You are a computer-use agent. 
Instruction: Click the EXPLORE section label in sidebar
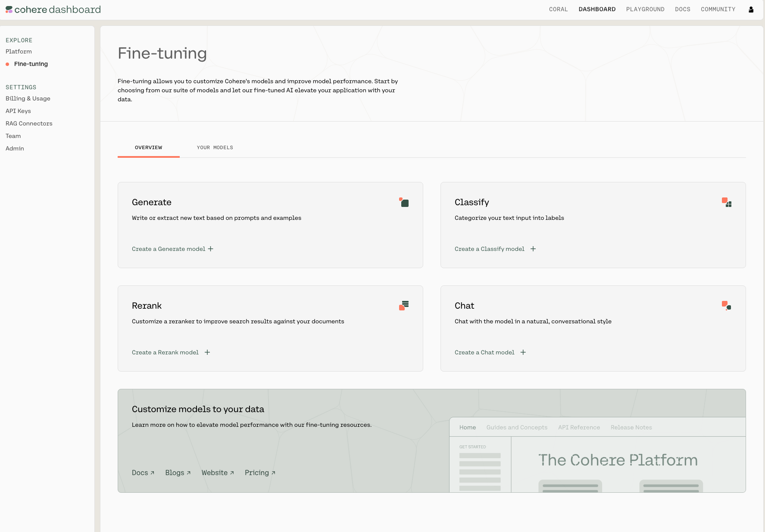[19, 40]
